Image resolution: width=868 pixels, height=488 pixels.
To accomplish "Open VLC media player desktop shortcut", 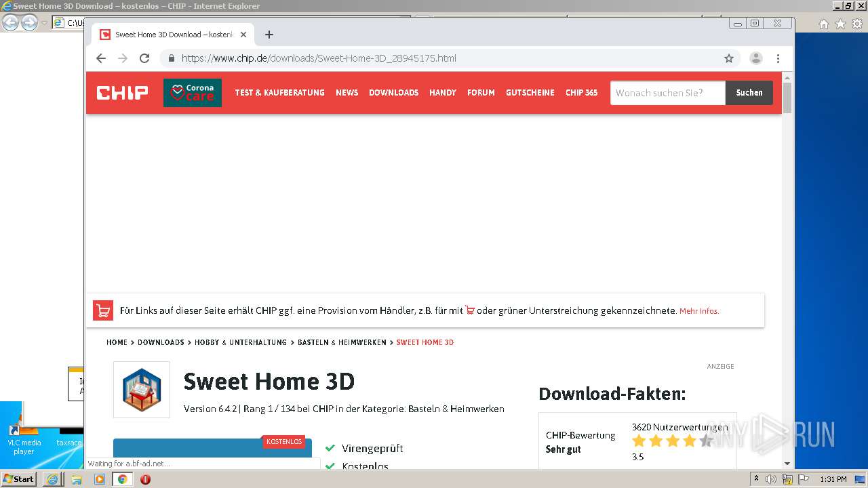I will tap(24, 439).
